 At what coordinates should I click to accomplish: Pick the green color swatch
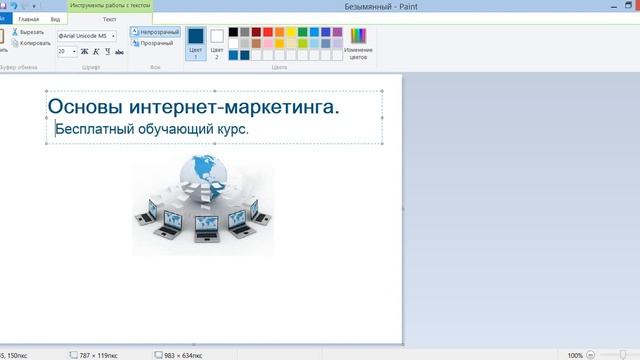tap(302, 32)
